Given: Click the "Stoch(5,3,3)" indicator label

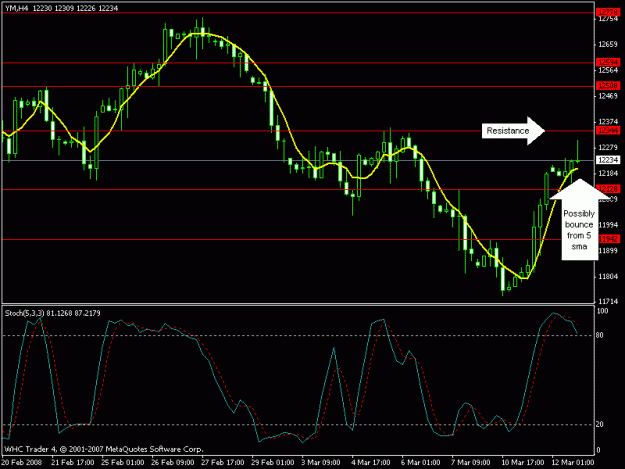Looking at the screenshot, I should click(24, 314).
